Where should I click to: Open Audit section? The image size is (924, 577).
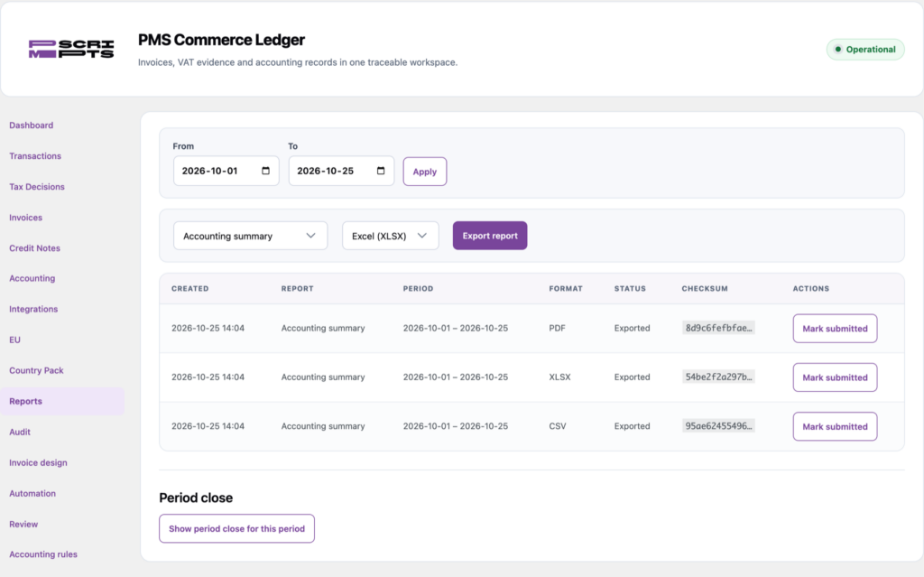coord(20,432)
